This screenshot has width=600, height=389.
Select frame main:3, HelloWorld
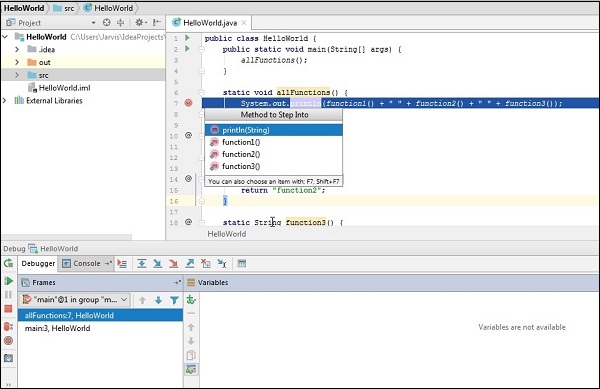(100, 328)
